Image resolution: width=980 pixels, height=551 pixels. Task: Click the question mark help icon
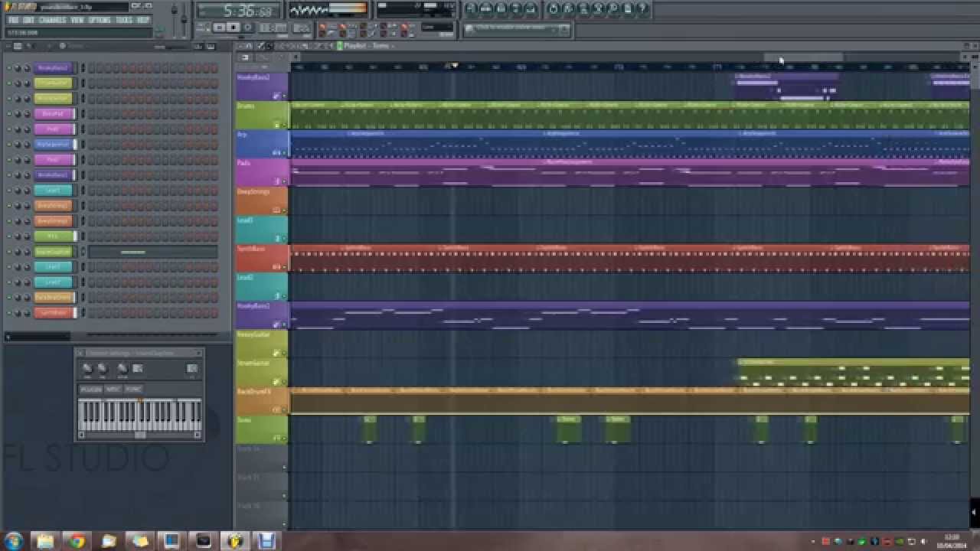642,9
